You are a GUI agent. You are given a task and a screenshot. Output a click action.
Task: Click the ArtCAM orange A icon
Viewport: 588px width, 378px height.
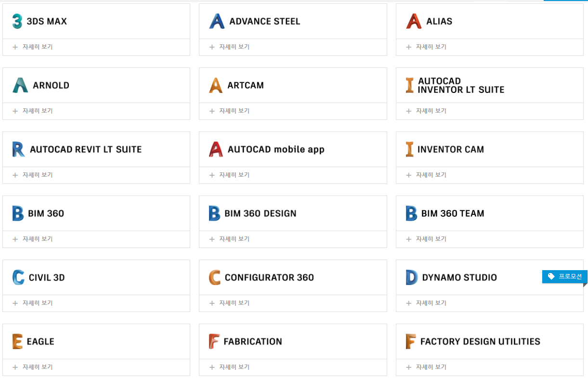pos(216,85)
